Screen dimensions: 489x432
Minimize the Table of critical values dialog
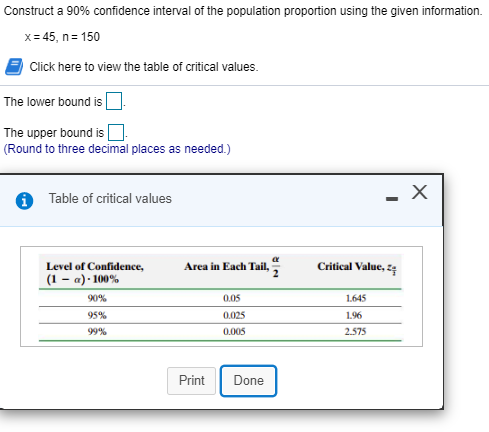coord(392,199)
